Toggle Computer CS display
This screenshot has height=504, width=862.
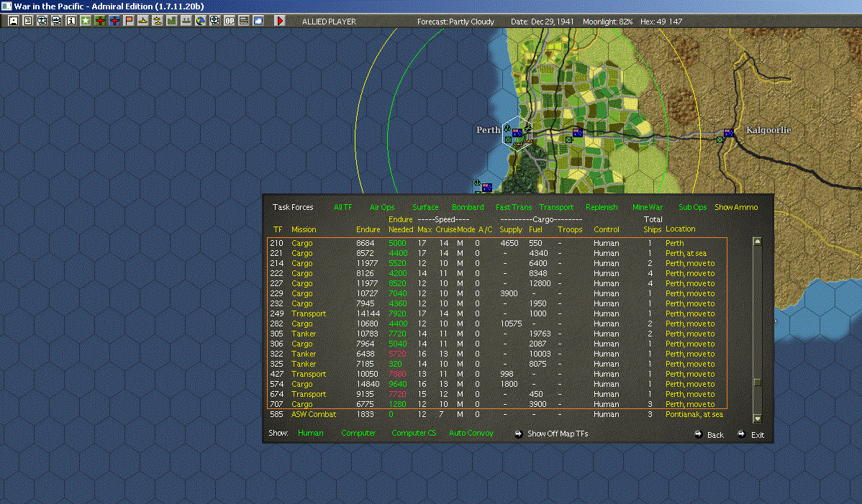click(414, 433)
